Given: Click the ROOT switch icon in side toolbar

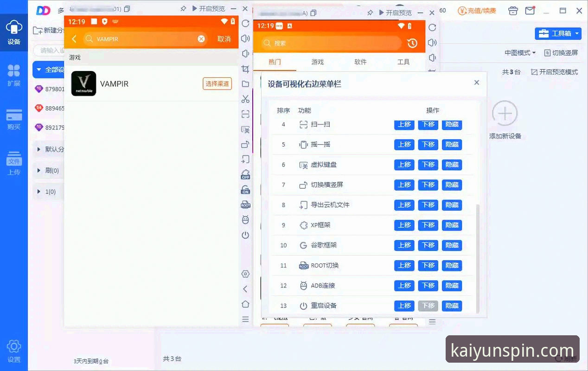Looking at the screenshot, I should 245,205.
